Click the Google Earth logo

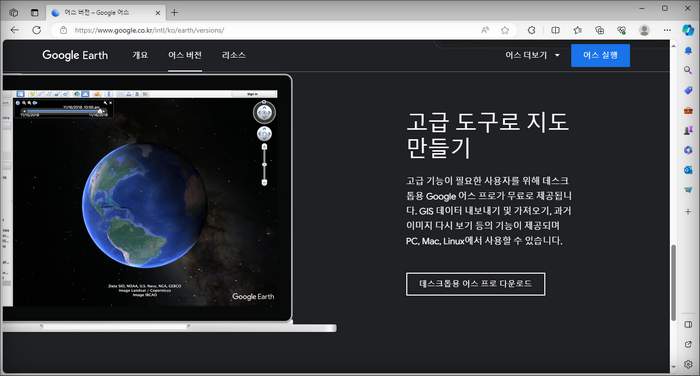(x=75, y=55)
